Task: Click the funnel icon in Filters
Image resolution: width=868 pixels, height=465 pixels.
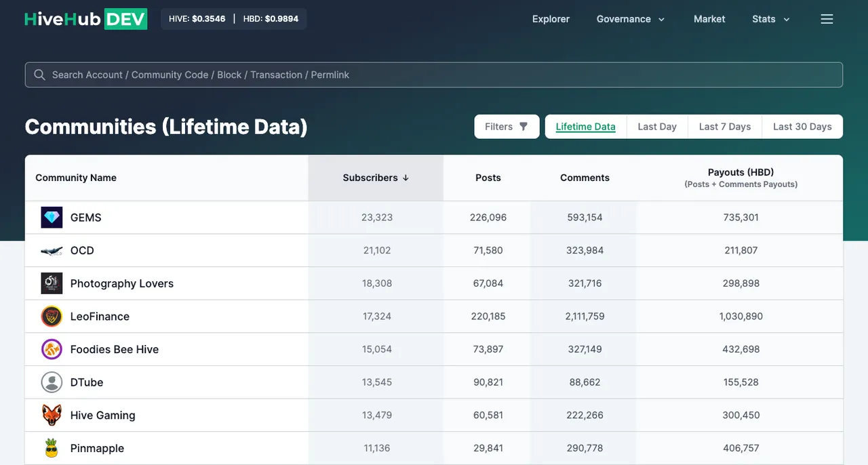Action: (524, 127)
